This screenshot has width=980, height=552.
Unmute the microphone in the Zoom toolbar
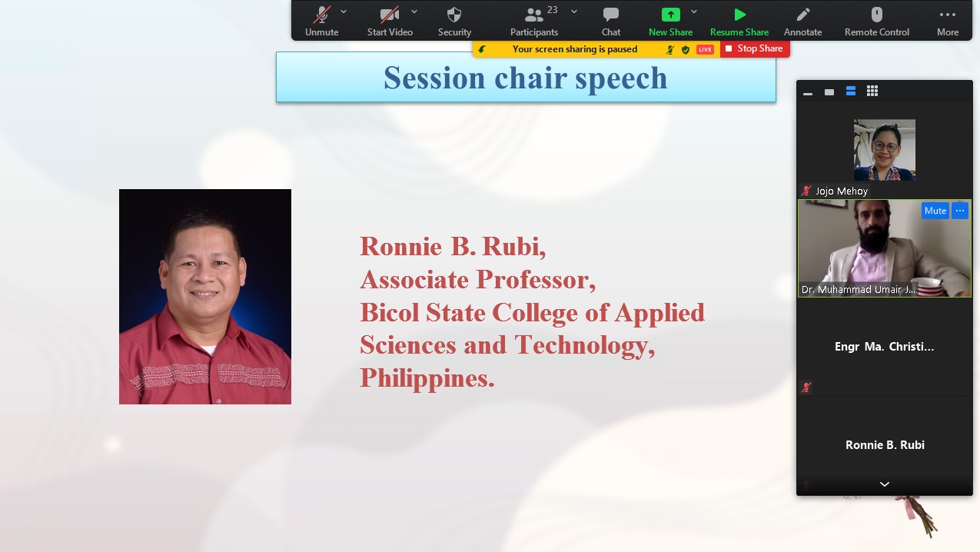(x=321, y=22)
